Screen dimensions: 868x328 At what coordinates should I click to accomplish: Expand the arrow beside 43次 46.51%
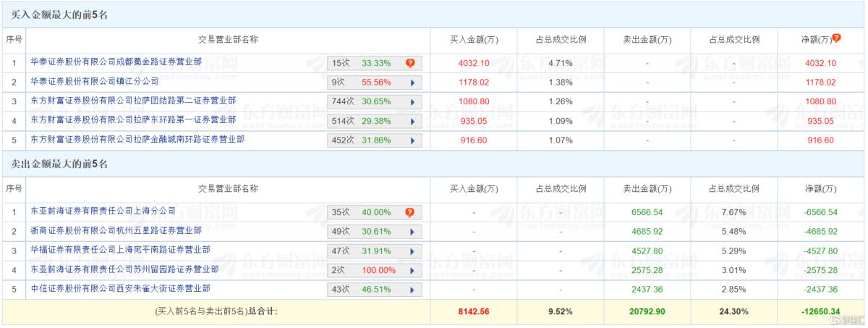tap(412, 290)
